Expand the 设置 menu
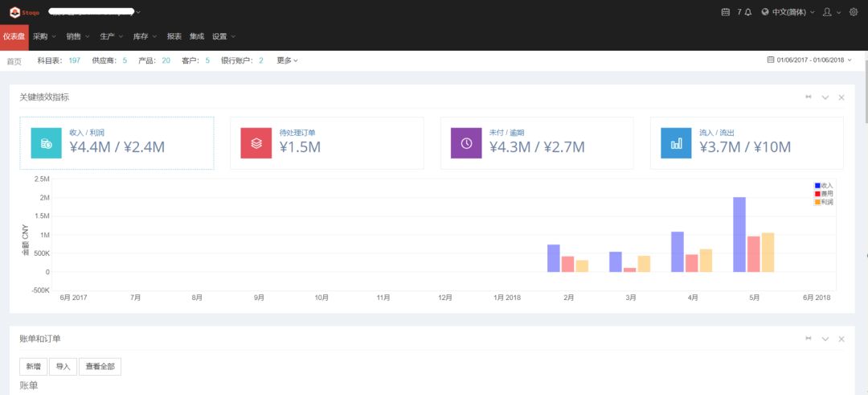Viewport: 868px width, 395px height. [223, 36]
